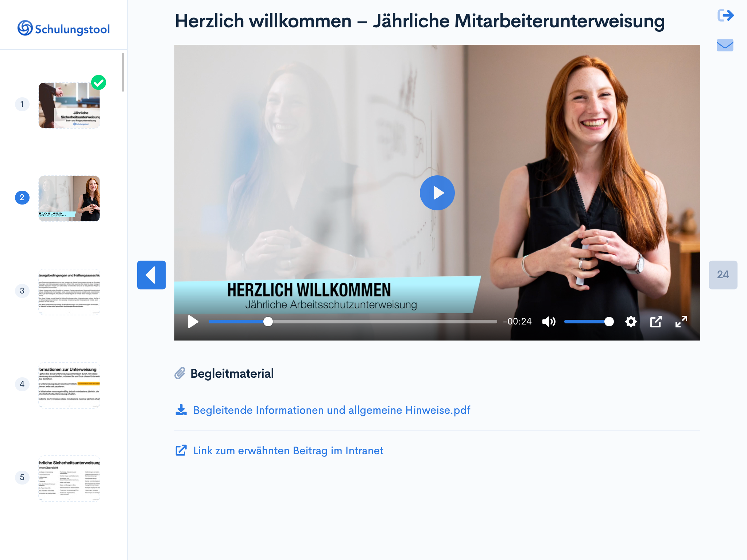Open Link zum erwähnten Beitrag im Intranet
This screenshot has width=747, height=560.
coord(288,451)
